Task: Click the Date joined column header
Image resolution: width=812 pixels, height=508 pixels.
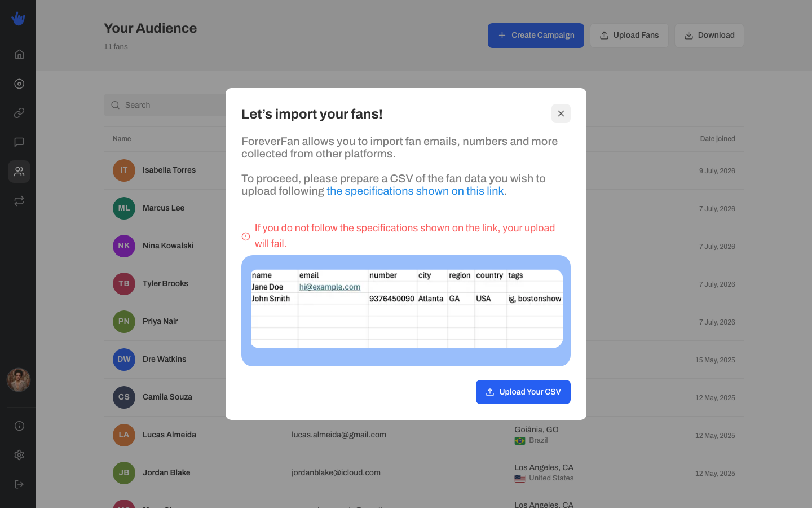Action: coord(717,139)
